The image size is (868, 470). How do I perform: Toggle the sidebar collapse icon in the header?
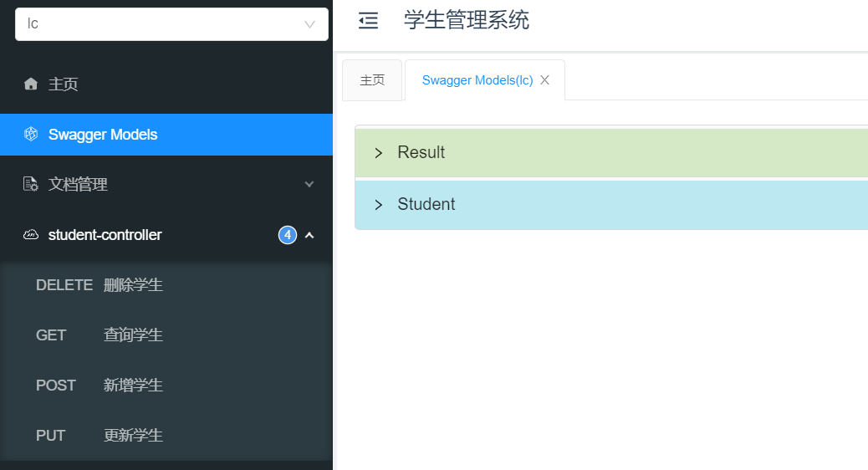(368, 20)
